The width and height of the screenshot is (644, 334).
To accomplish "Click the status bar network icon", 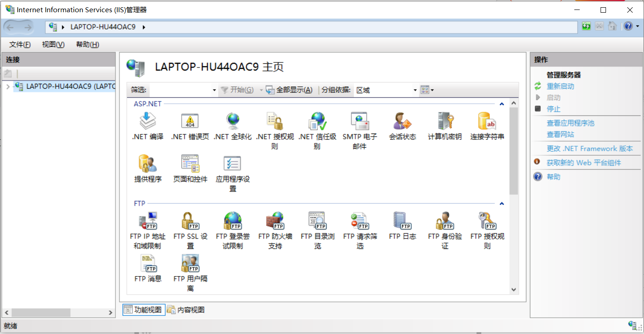I will point(633,325).
